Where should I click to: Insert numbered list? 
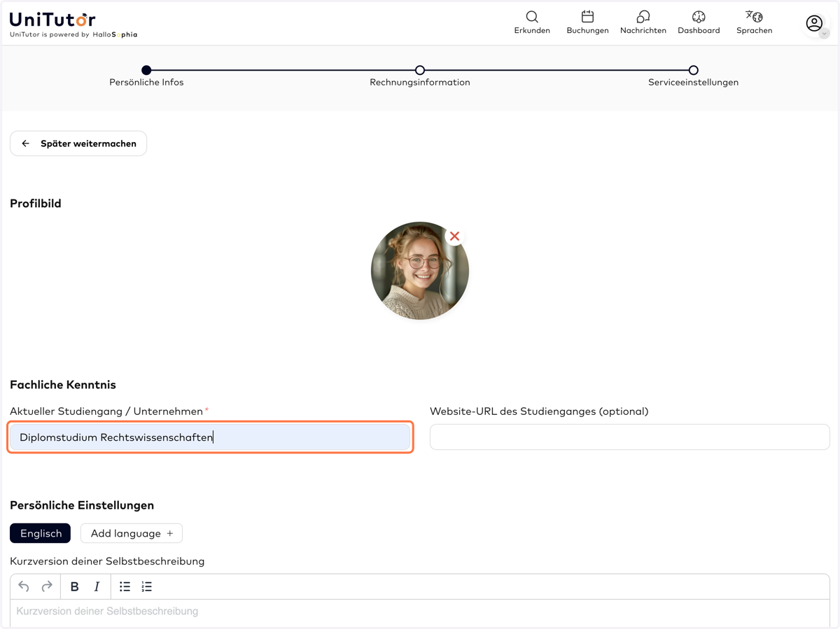click(146, 586)
